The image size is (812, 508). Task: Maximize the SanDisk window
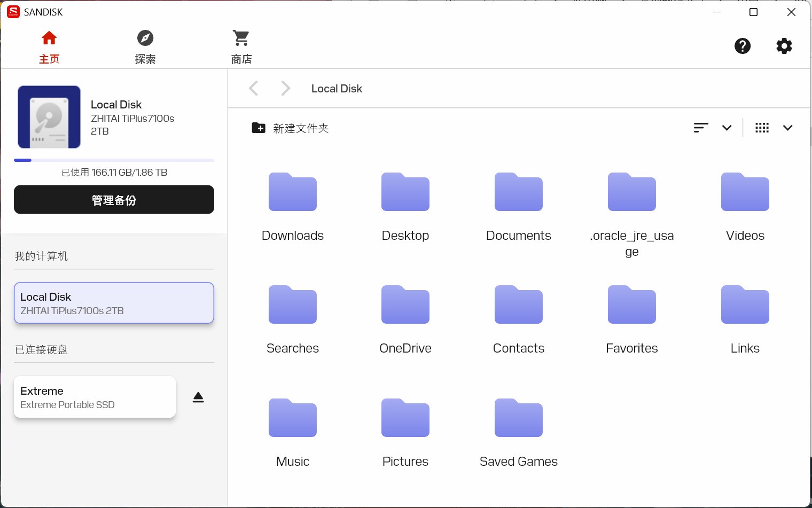[x=753, y=12]
